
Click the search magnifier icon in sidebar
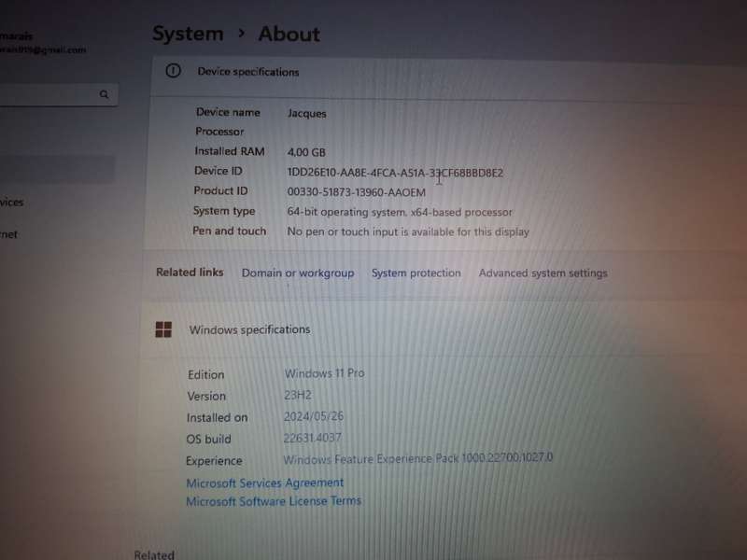104,94
